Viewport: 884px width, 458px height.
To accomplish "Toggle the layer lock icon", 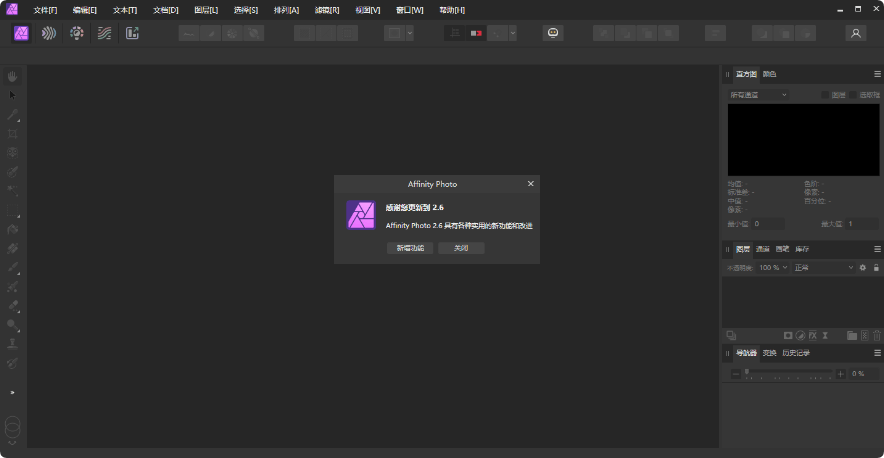I will pos(876,268).
